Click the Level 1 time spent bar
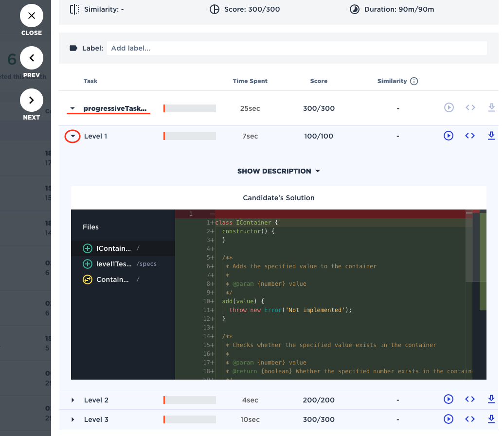Screen dimensions: 504x436 pyautogui.click(x=190, y=136)
